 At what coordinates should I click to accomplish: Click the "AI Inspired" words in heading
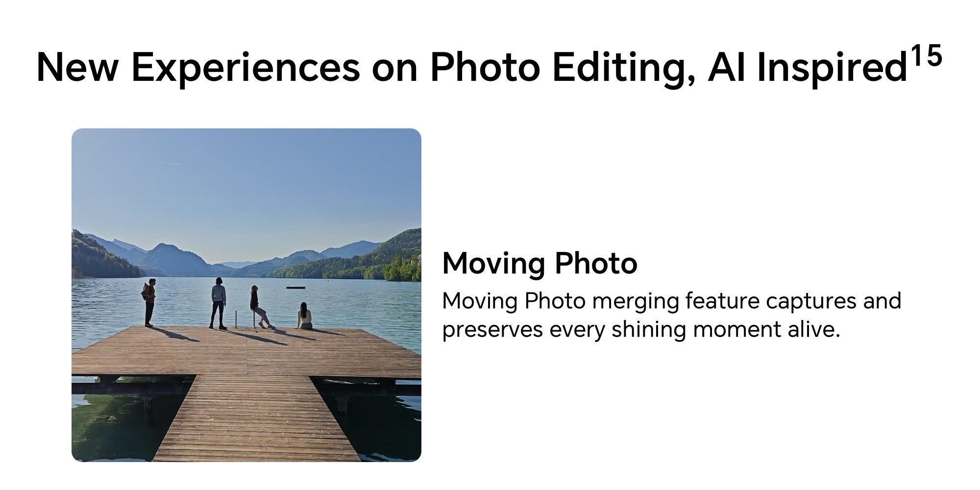807,68
